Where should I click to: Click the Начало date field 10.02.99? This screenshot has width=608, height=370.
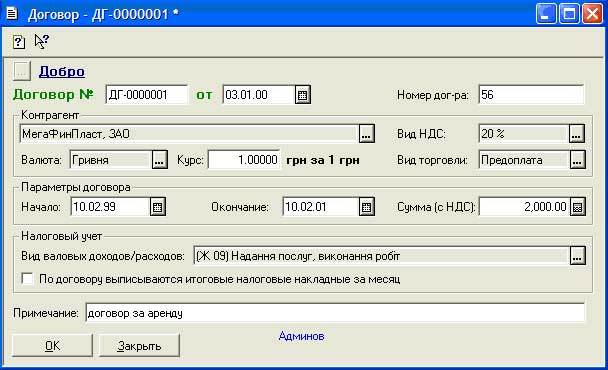pyautogui.click(x=110, y=207)
